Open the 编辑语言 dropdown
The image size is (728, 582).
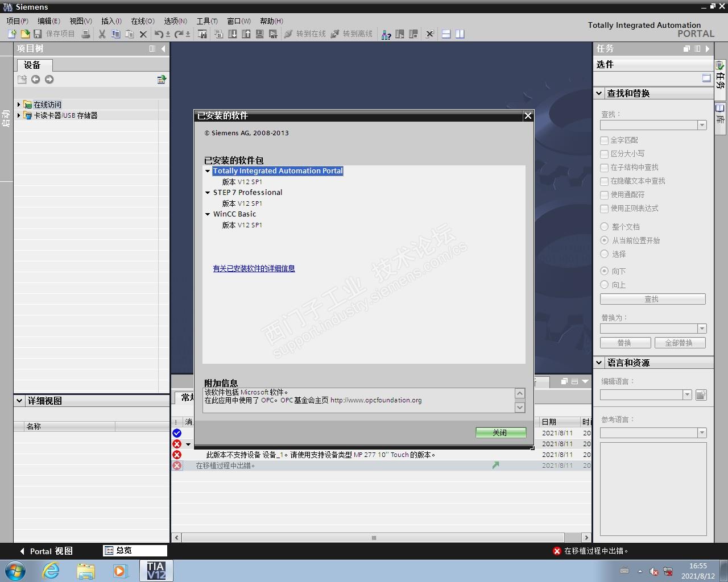coord(687,394)
